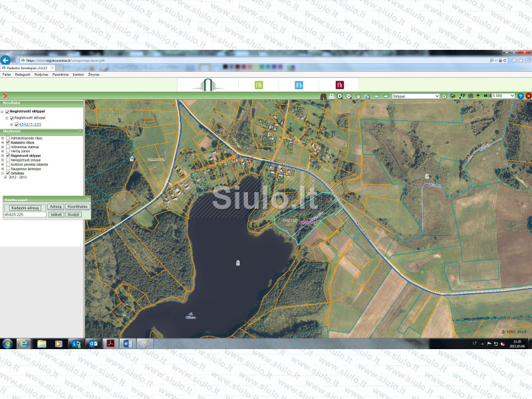Go to previous map view arrow
The width and height of the screenshot is (532, 399).
pyautogui.click(x=376, y=96)
